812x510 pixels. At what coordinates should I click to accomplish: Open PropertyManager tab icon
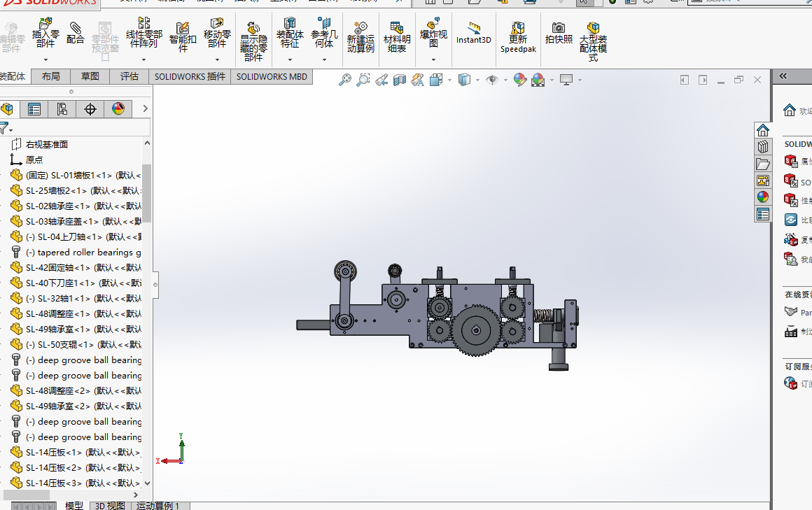click(x=34, y=108)
